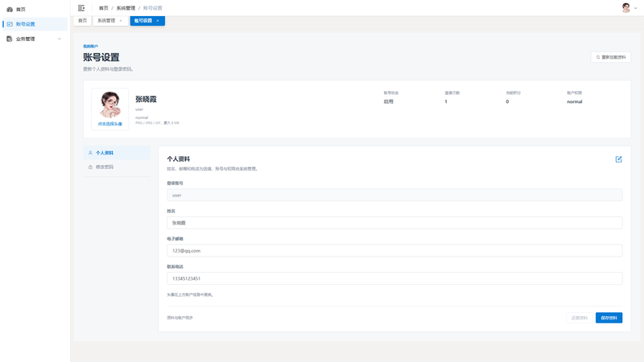
Task: Select the 修改密码 section tab
Action: tap(117, 167)
